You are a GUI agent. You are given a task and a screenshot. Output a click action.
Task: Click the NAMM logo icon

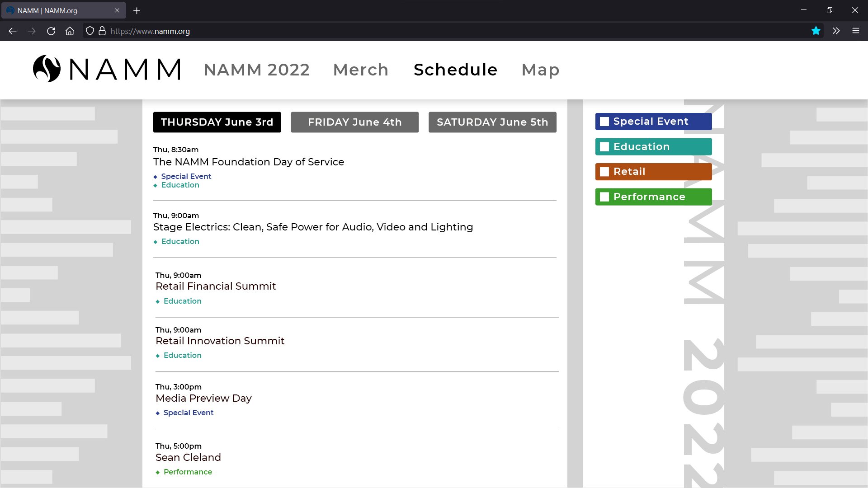point(47,69)
